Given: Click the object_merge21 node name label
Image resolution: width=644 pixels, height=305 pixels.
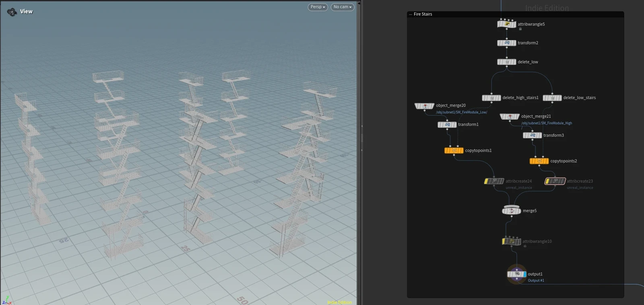Looking at the screenshot, I should (536, 117).
